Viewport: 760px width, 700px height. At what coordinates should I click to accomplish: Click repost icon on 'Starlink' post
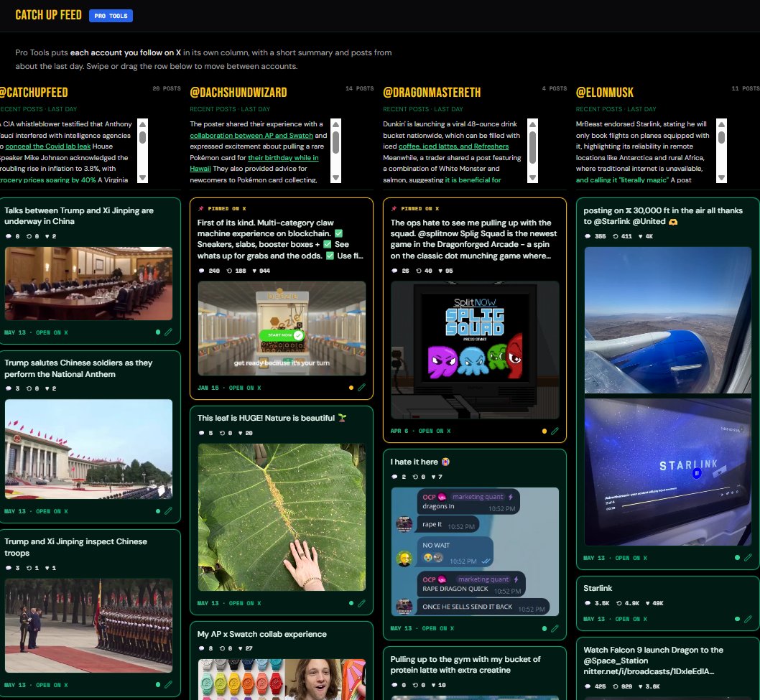(619, 603)
